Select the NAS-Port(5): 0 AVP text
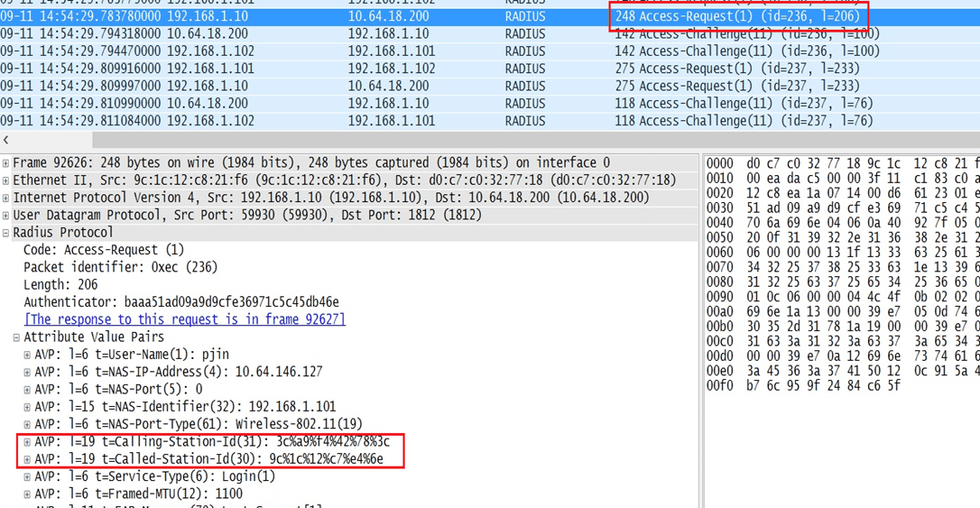Screen dimensions: 980x508 pos(119,390)
